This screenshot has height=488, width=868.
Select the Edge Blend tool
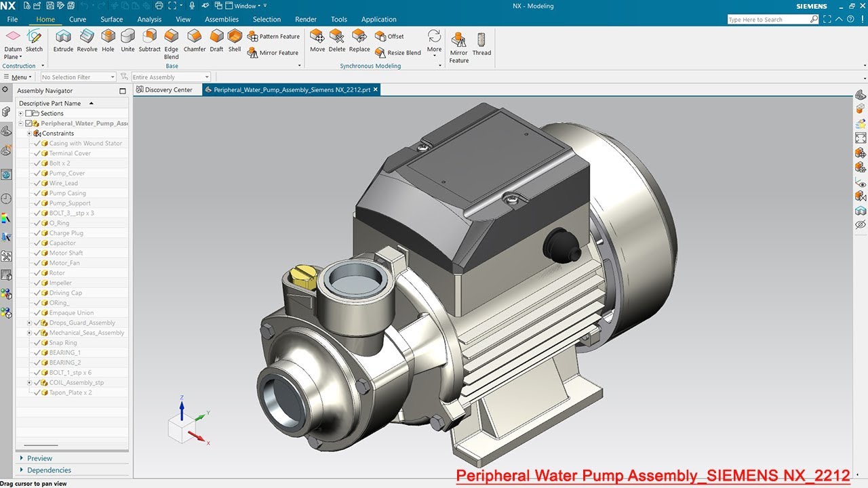[172, 44]
